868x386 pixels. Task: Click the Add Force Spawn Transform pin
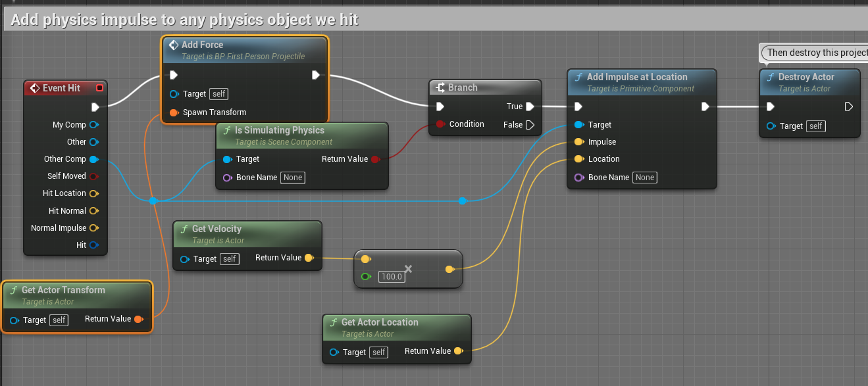pos(174,112)
